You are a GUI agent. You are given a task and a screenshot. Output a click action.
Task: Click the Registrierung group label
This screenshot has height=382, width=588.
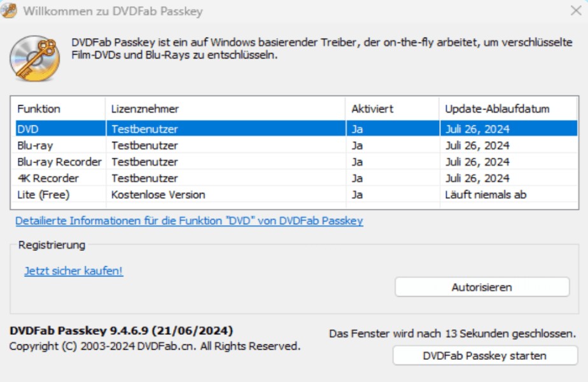[x=52, y=245]
